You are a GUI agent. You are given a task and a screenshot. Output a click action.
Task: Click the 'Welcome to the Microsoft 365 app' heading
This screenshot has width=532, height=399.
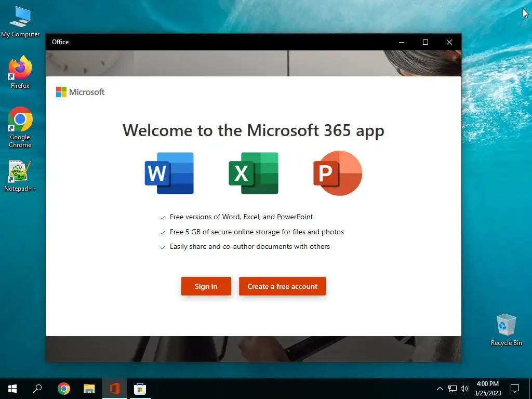(254, 130)
